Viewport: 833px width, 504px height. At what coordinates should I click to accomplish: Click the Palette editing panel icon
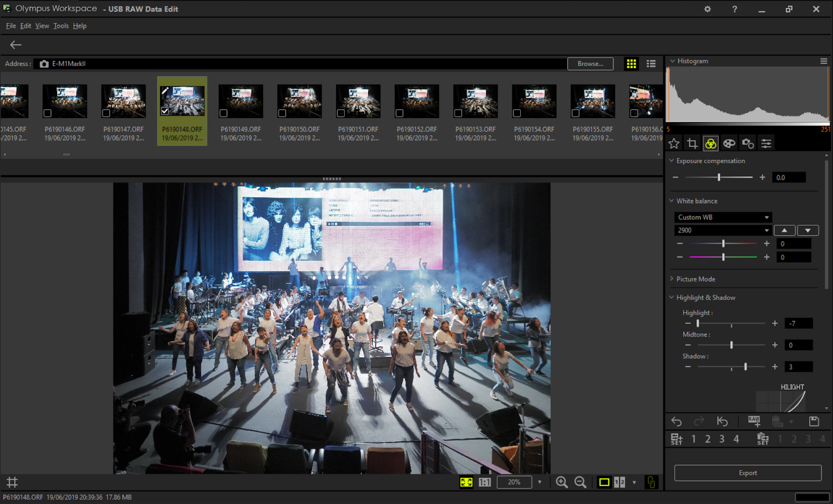(729, 143)
